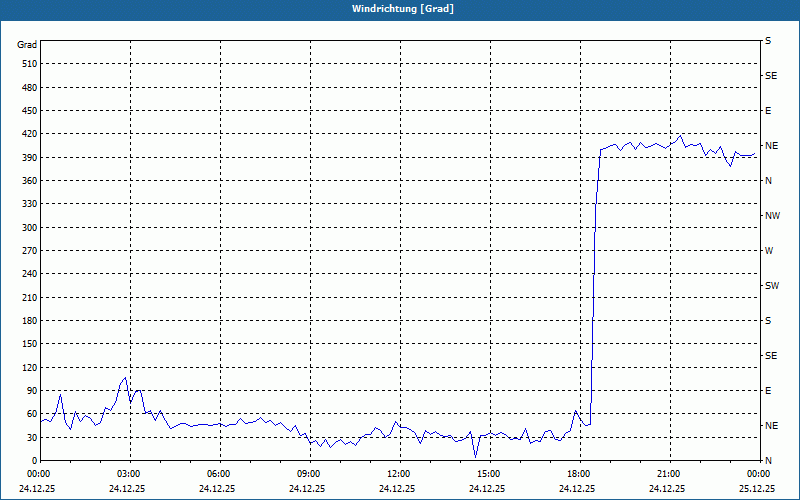Click the 03:00 time label
The image size is (800, 500).
coord(129,474)
